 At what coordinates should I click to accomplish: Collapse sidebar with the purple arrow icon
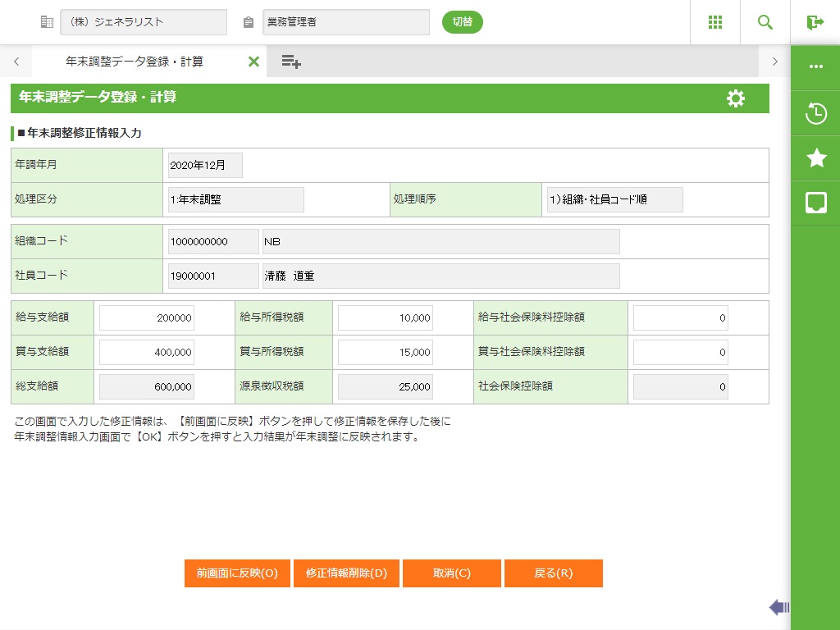778,607
